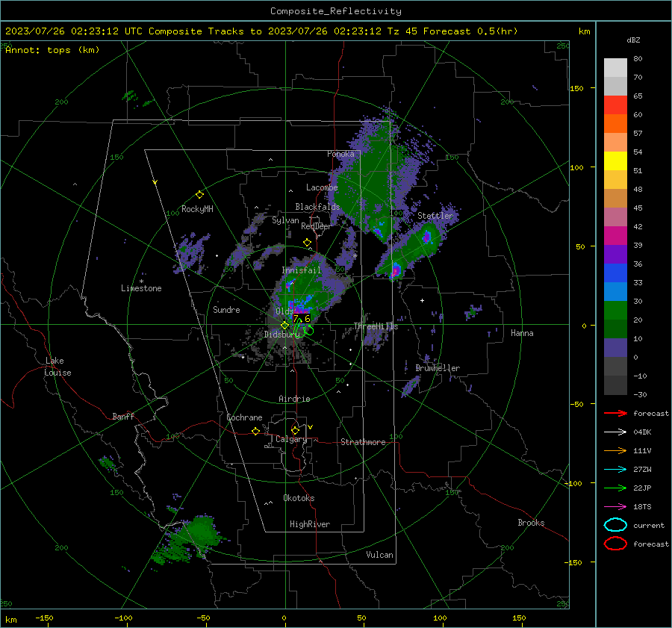
Task: Click the Banff city label
Action: point(123,416)
